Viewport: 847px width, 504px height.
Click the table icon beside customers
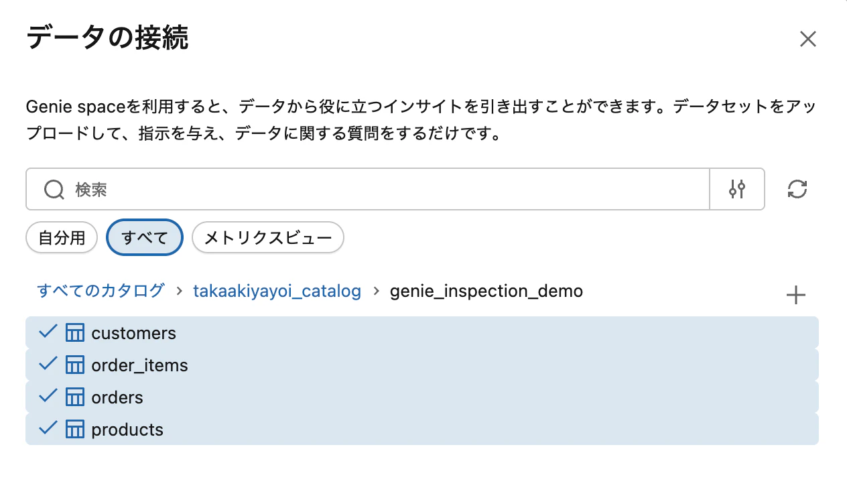pyautogui.click(x=74, y=332)
